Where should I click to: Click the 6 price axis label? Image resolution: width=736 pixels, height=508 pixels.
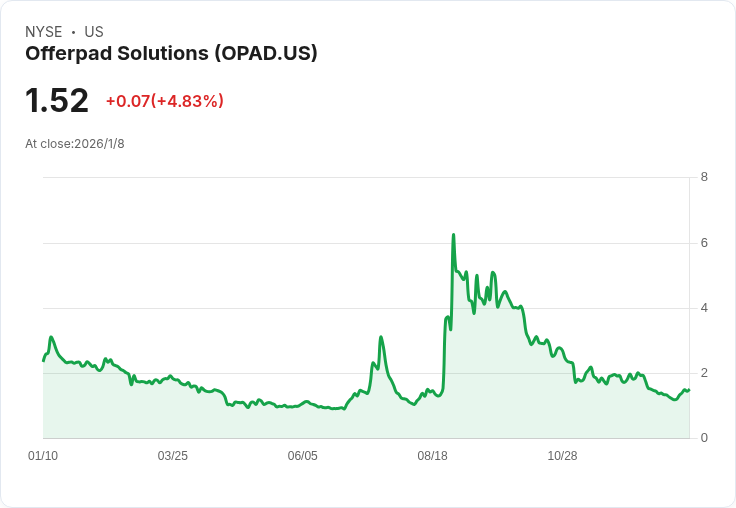click(704, 243)
